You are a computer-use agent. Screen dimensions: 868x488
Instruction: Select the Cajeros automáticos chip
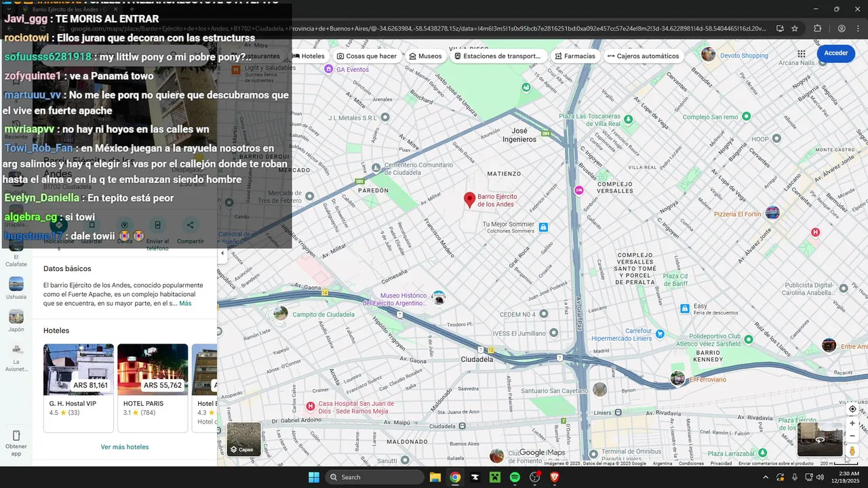(643, 56)
